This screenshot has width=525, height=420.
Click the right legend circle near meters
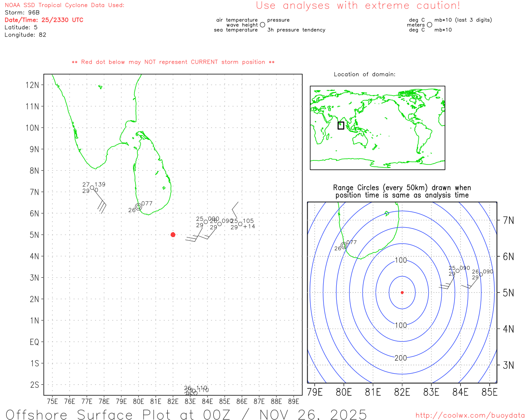click(x=429, y=25)
